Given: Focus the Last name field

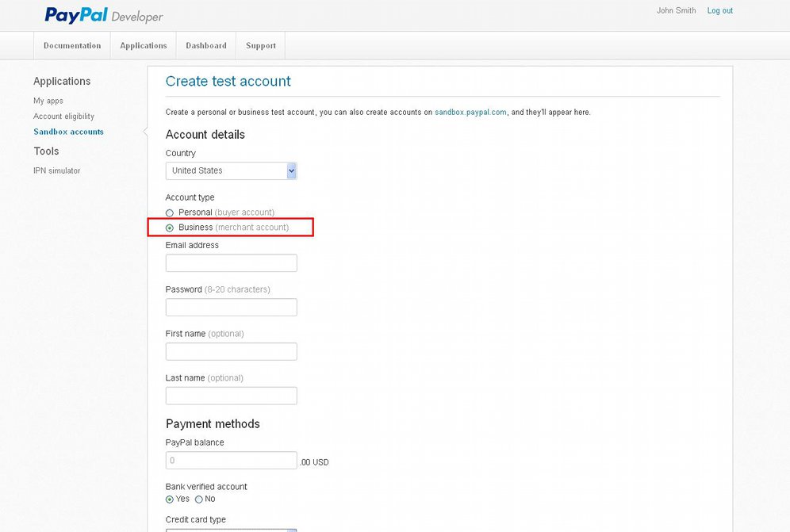Looking at the screenshot, I should (232, 396).
